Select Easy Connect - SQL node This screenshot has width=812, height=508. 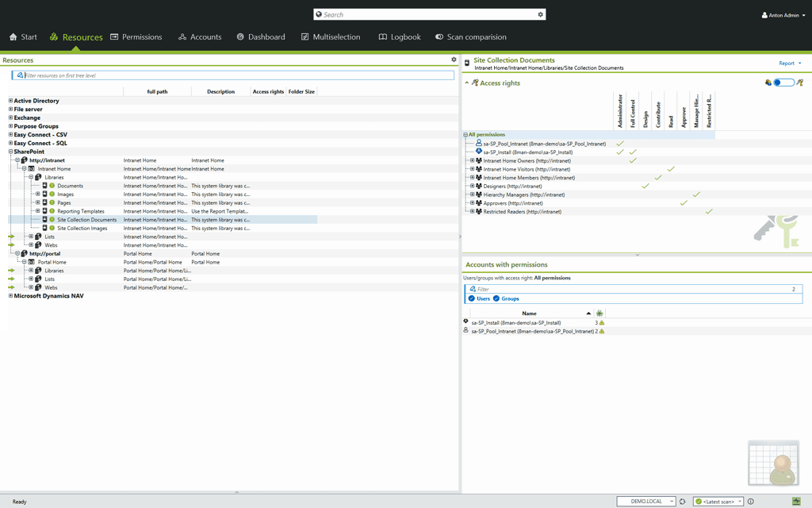(x=40, y=143)
